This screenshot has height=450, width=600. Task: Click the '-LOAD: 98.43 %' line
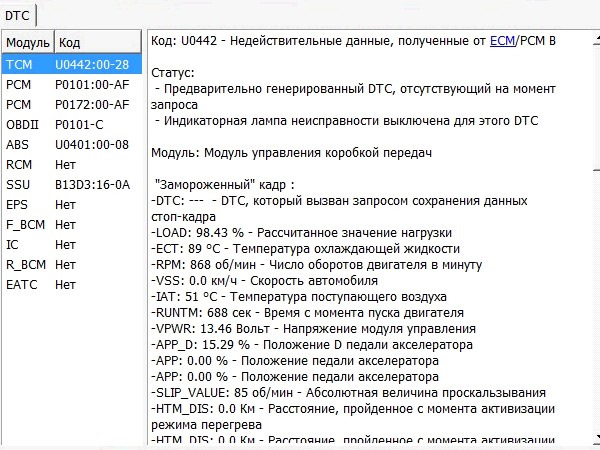pyautogui.click(x=302, y=233)
